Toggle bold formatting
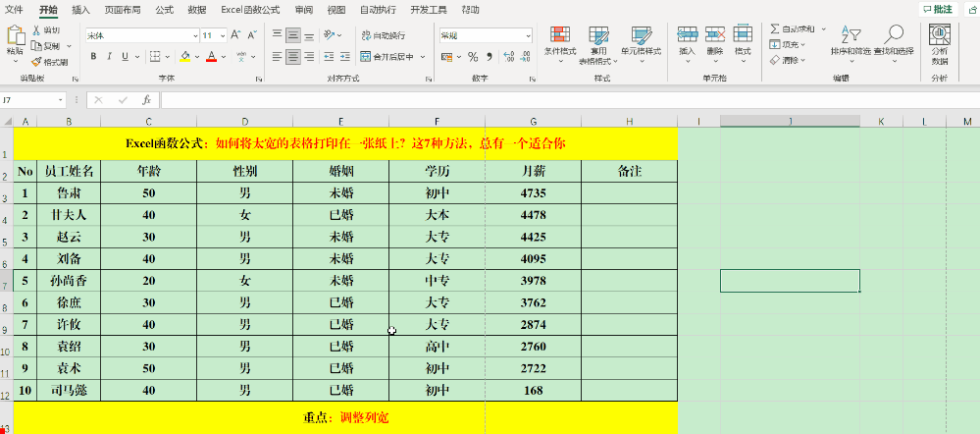 pos(94,56)
